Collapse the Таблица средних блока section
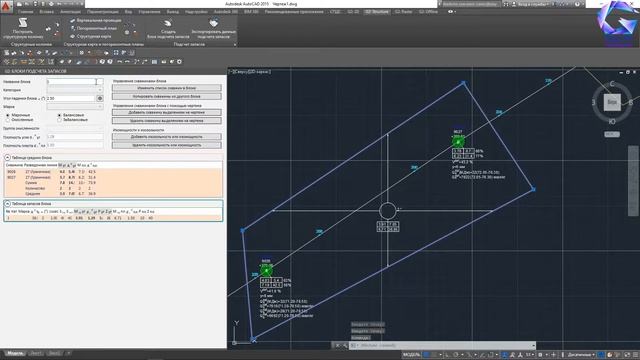 7,157
